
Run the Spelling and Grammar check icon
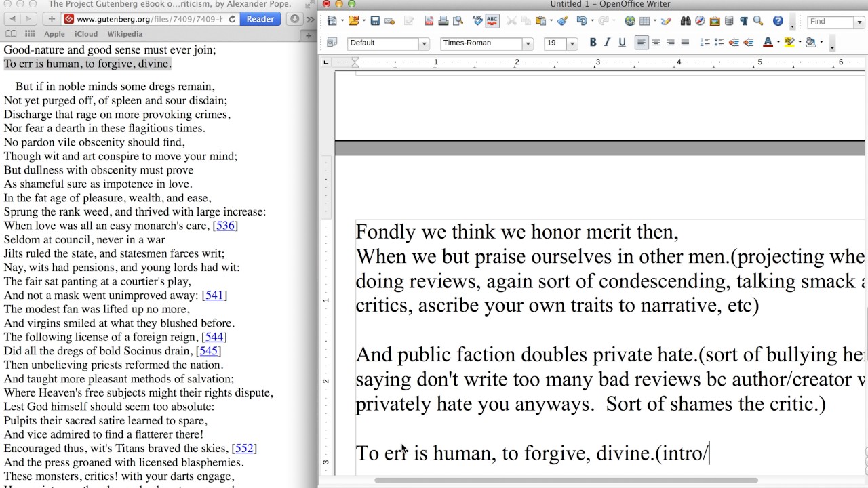click(x=477, y=22)
